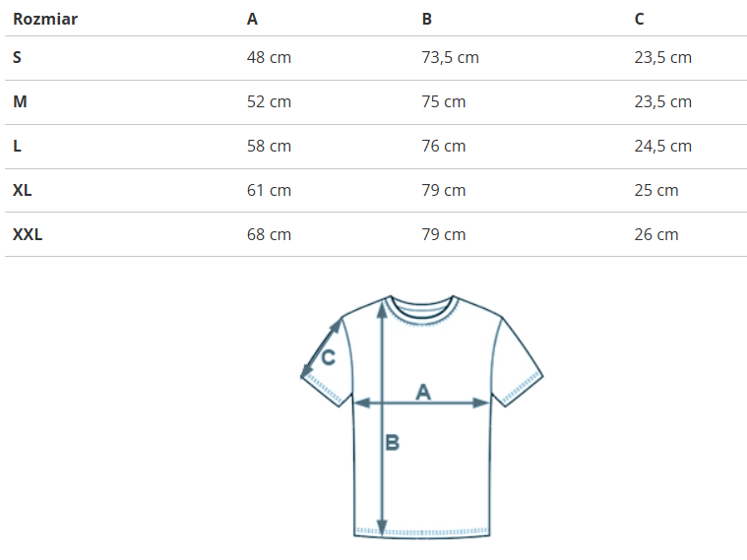Click the "C" table column header
The height and width of the screenshot is (560, 747).
click(640, 19)
